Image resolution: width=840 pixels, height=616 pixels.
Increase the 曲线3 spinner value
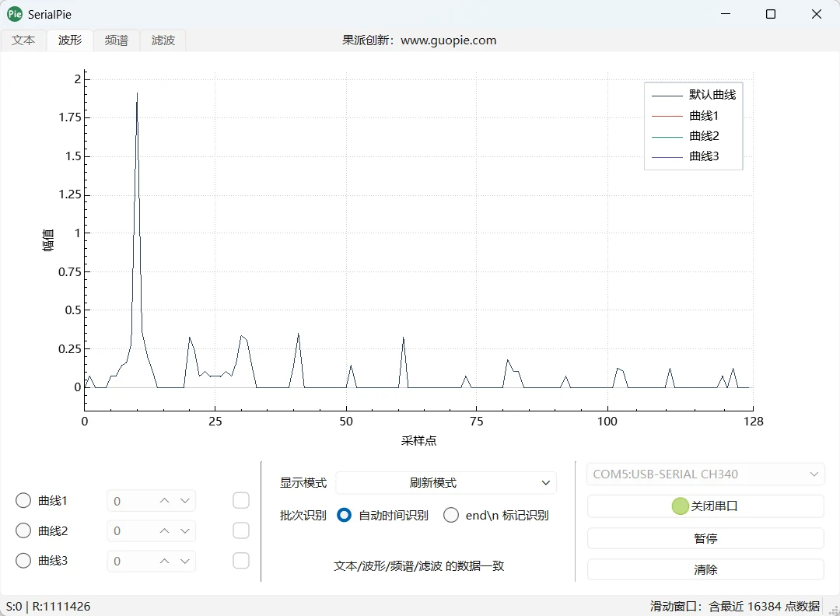click(164, 562)
